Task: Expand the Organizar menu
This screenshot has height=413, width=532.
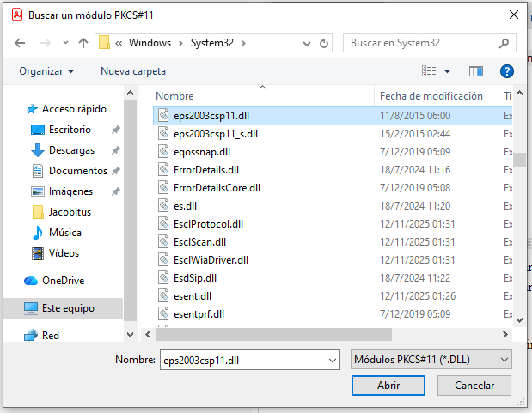Action: pos(46,71)
